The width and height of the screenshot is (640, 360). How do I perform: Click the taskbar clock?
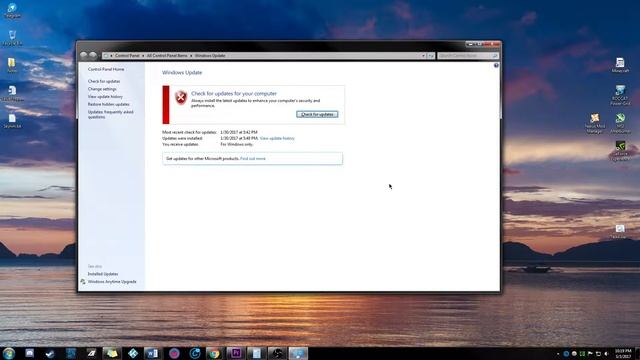click(623, 354)
